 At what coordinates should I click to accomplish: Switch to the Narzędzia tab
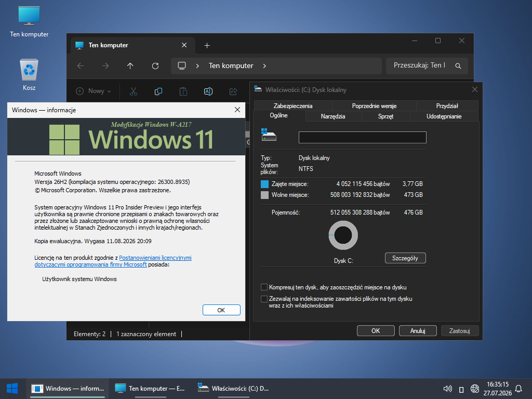(333, 116)
